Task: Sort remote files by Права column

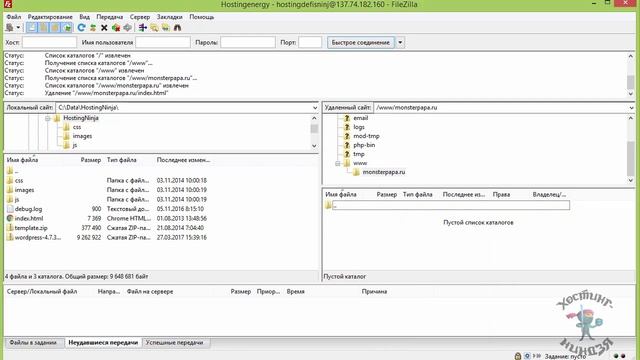Action: (x=501, y=195)
